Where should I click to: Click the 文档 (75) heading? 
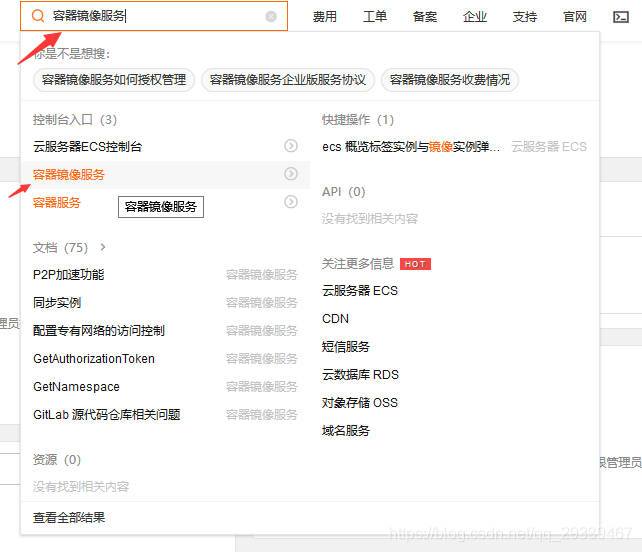coord(60,247)
